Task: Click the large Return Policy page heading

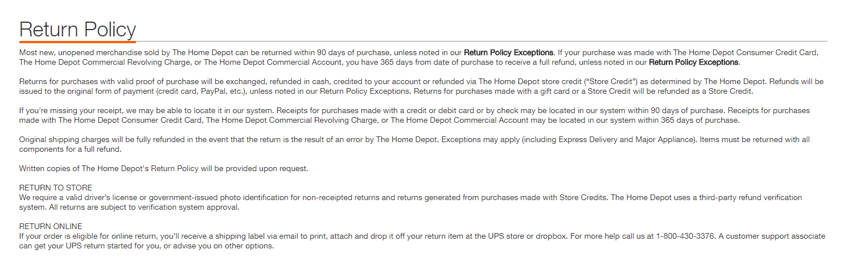Action: pos(77,30)
